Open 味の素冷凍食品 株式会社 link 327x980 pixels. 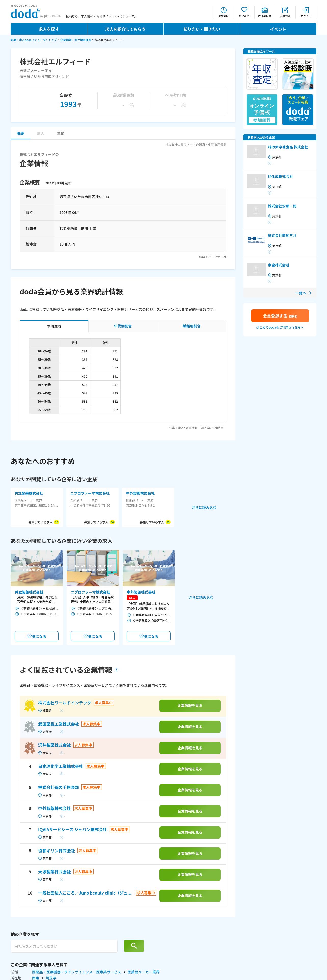pyautogui.click(x=288, y=147)
